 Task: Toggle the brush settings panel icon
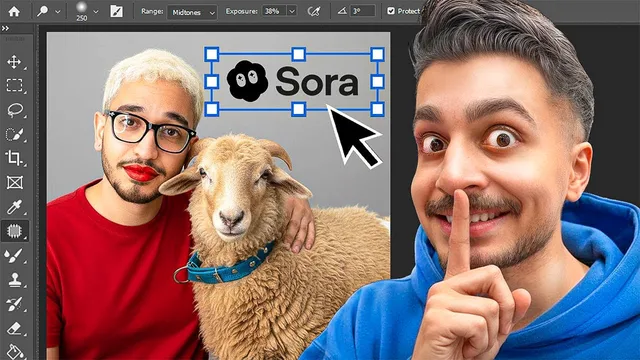click(x=116, y=11)
